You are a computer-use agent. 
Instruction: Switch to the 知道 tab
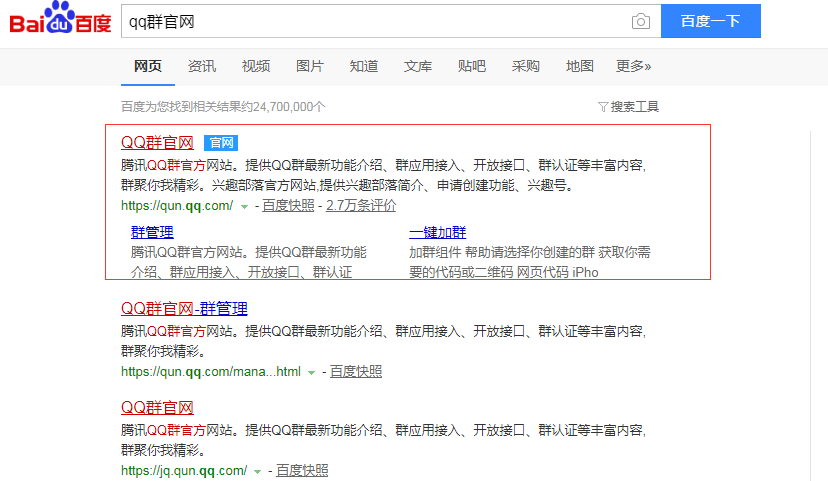pos(364,66)
